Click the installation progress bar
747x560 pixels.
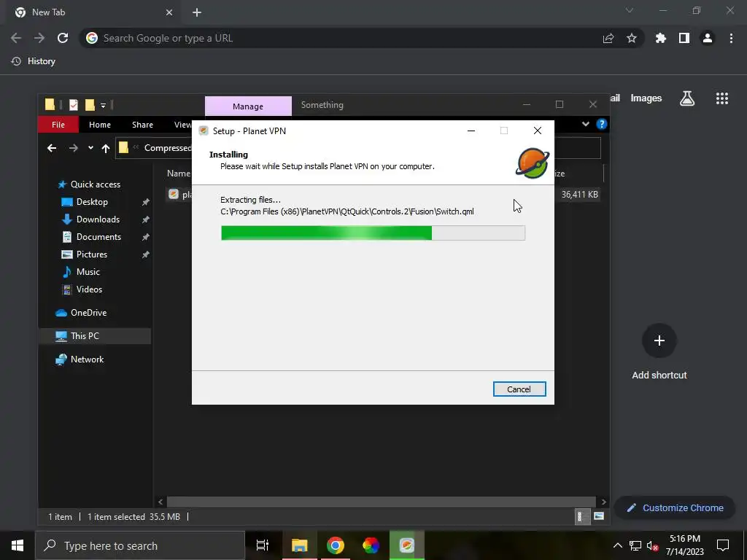point(373,233)
